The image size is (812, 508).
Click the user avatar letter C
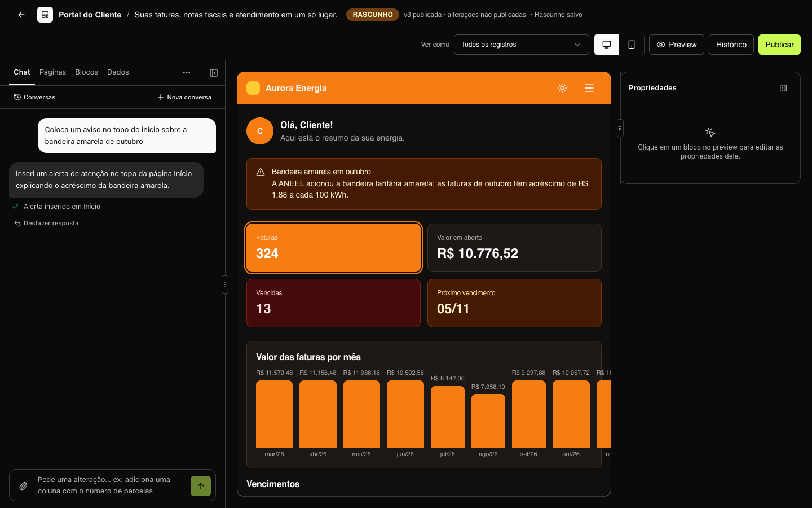tap(260, 131)
